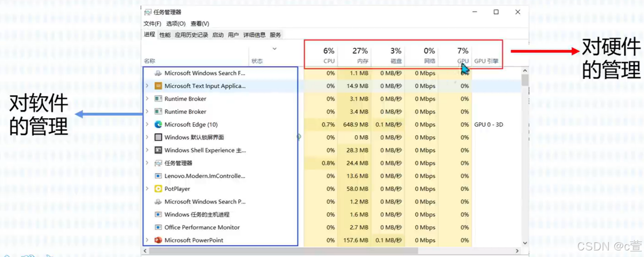The image size is (644, 257).
Task: Click the Runtime Broker icon in 3.1 MB row
Action: pos(158,99)
